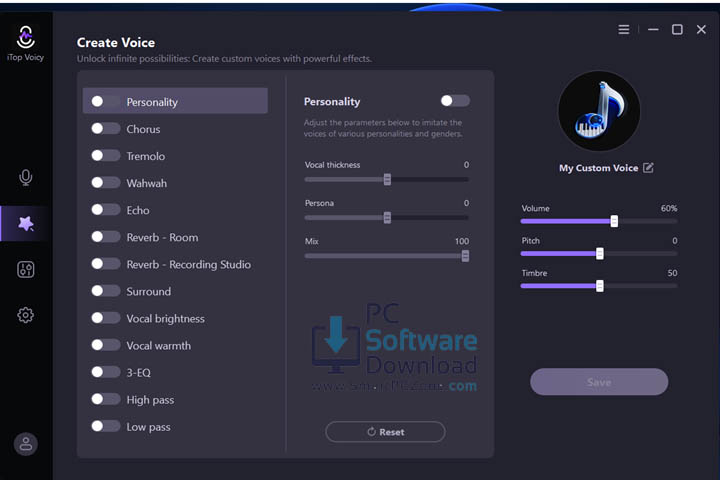
Task: Enable the Tremolo effect toggle
Action: click(106, 156)
